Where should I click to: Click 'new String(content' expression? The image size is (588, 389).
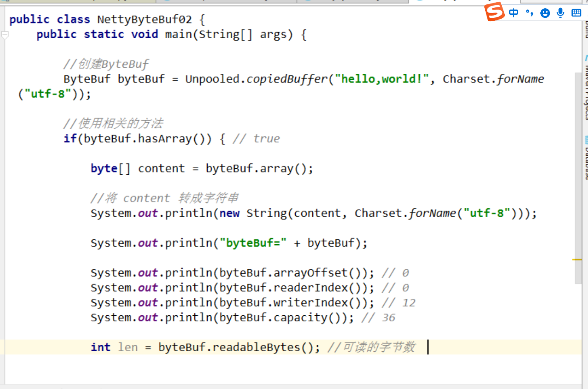coord(280,213)
